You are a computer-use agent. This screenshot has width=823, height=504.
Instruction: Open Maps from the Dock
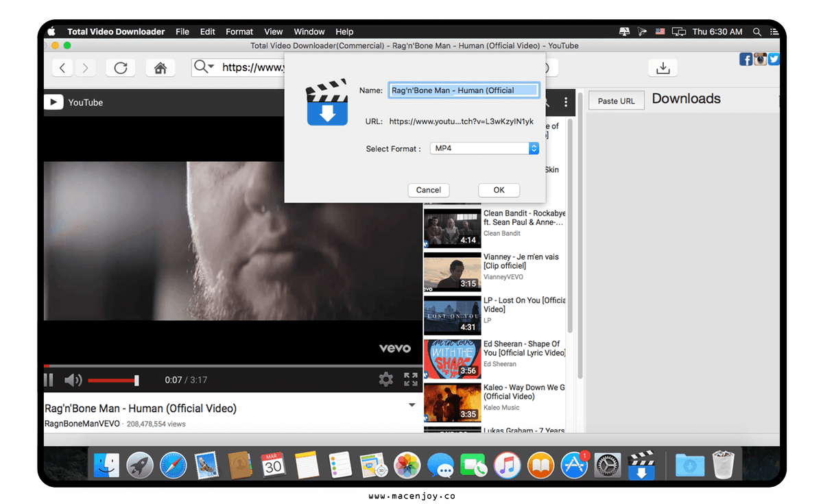coord(374,465)
